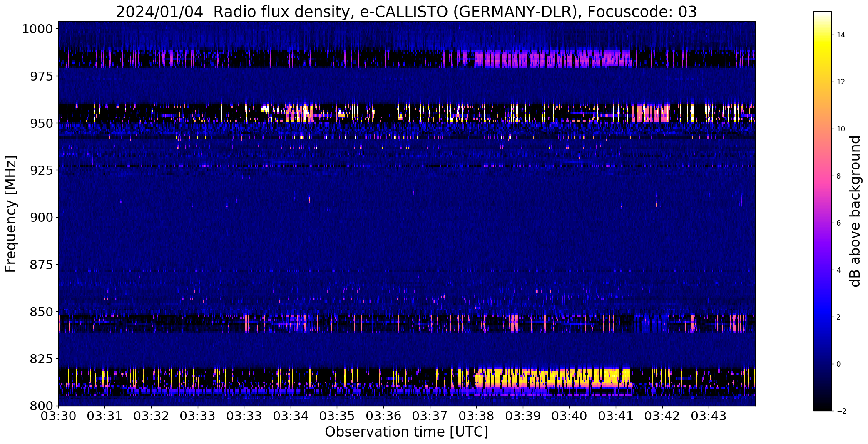868x444 pixels.
Task: Click the 03:39 time tick label
Action: 523,416
